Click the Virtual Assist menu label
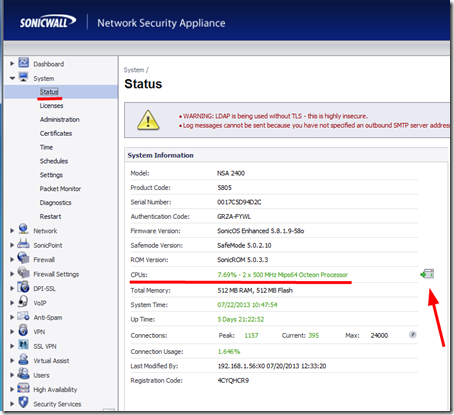 click(x=51, y=361)
